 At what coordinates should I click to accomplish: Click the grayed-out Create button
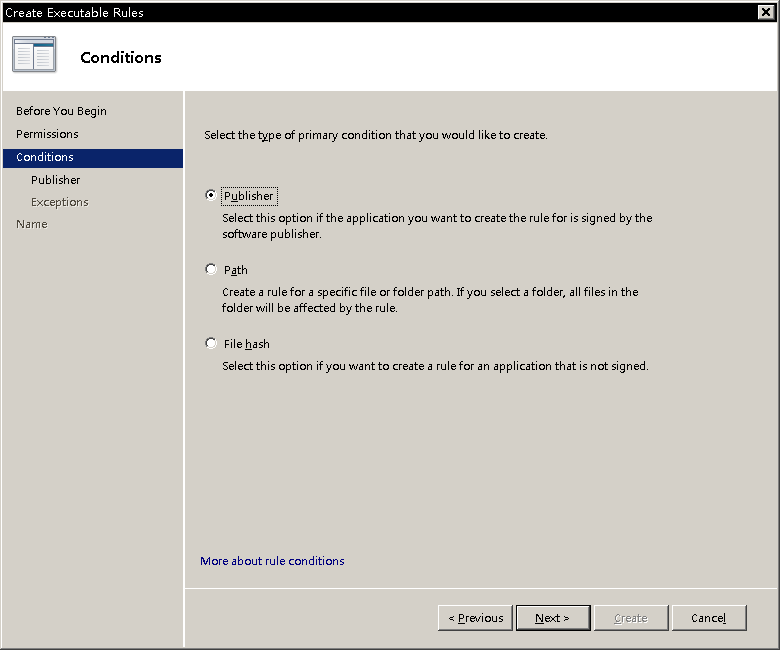(x=631, y=618)
